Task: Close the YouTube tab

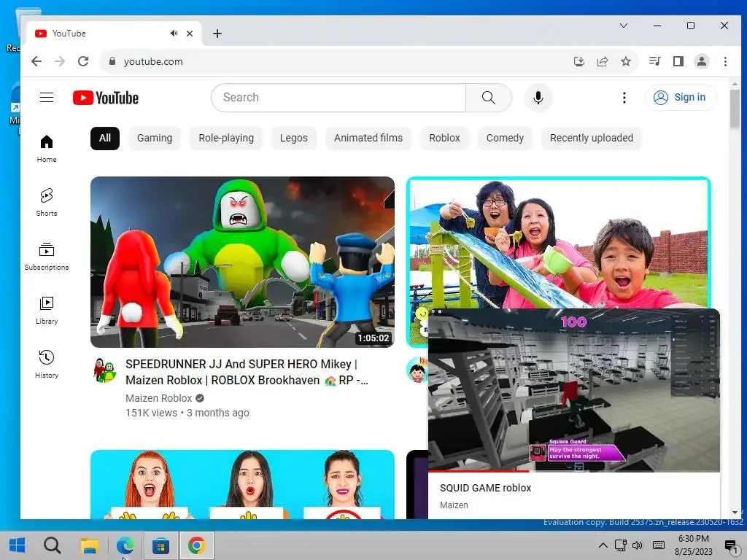Action: [190, 34]
